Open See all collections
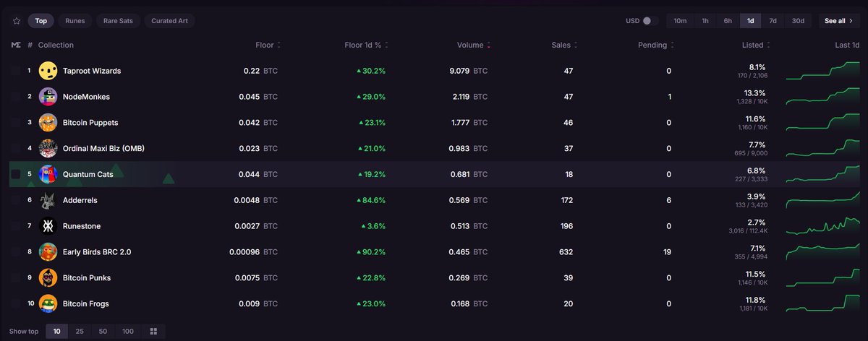Viewport: 868px width, 341px height. point(839,21)
